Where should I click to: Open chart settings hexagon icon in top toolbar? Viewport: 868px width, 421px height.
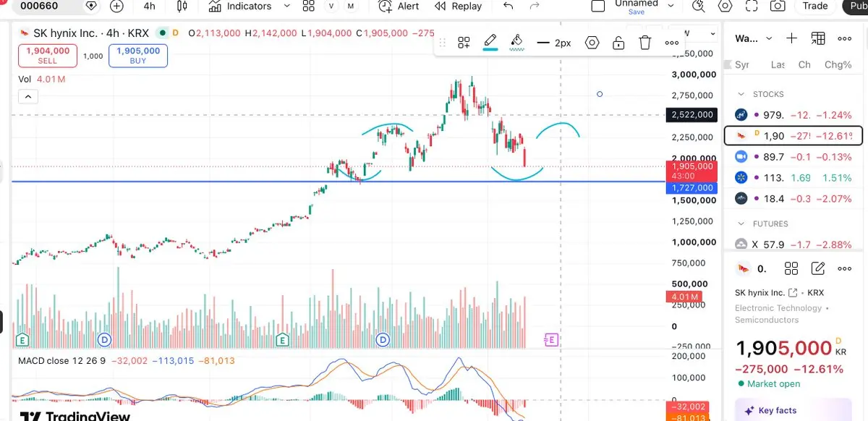[725, 6]
